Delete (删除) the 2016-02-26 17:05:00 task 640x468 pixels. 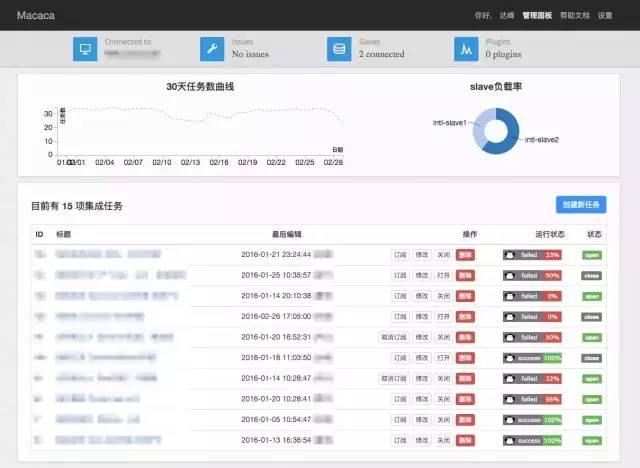click(465, 317)
